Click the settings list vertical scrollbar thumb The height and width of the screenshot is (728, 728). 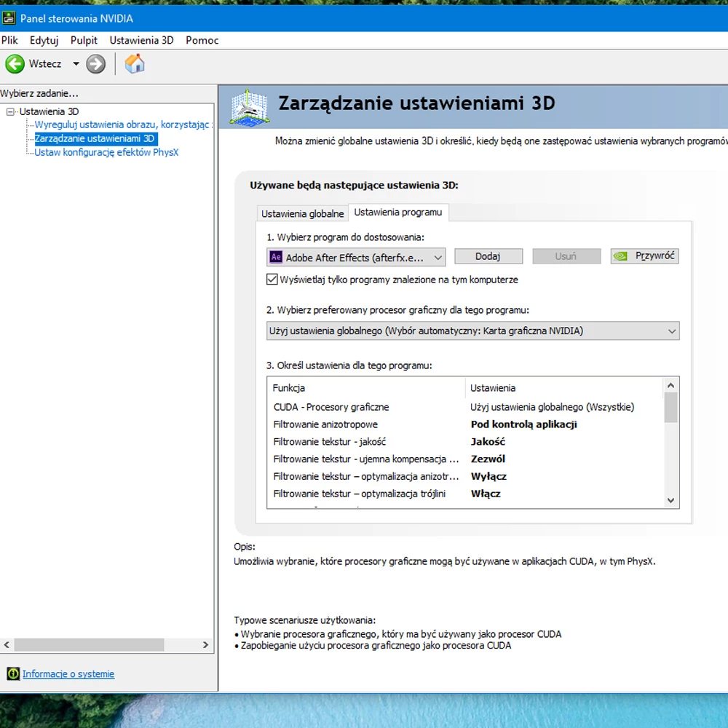pos(670,408)
